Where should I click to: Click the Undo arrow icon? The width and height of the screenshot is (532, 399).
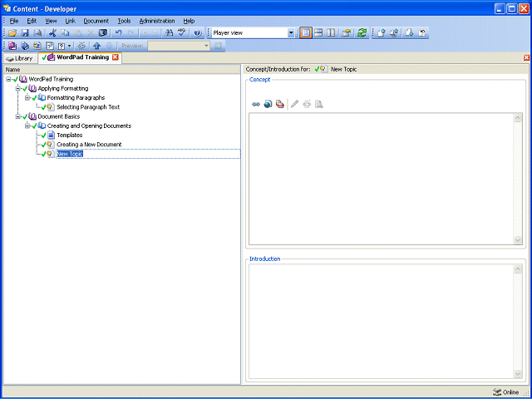(118, 33)
